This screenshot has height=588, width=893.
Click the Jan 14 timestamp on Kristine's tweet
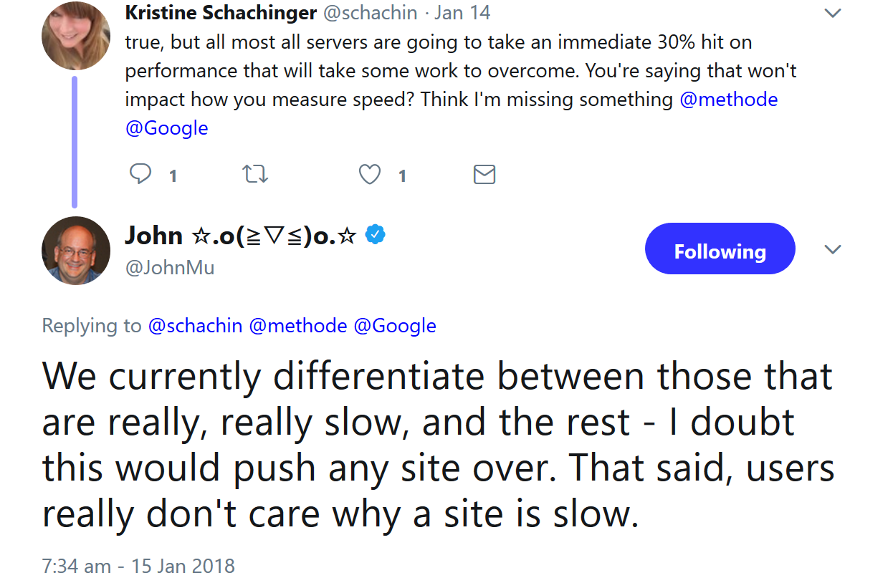pos(462,12)
